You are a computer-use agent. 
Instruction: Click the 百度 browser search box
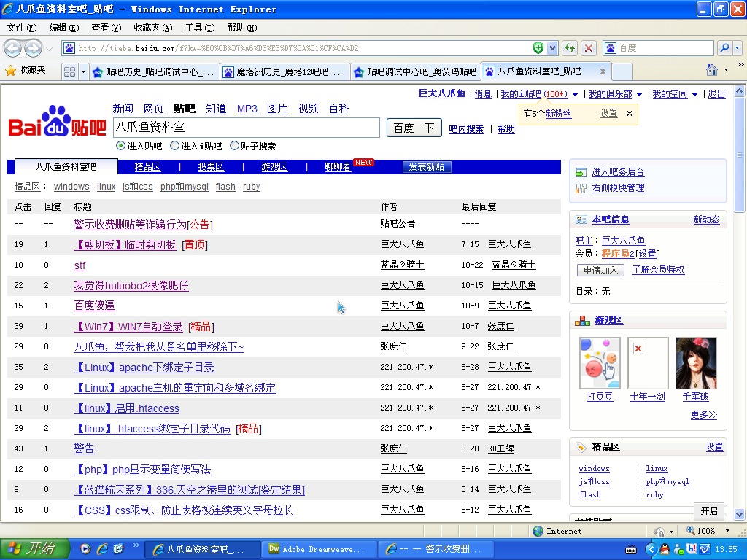tap(659, 48)
